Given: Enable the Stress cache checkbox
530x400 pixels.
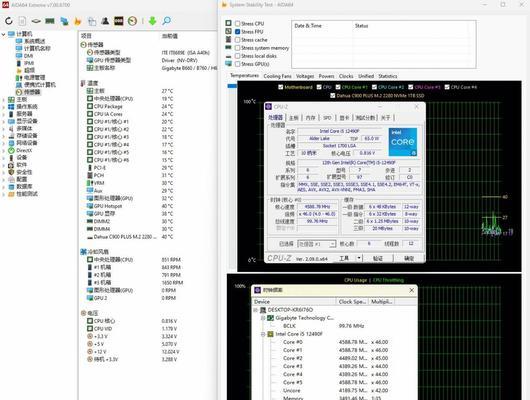Looking at the screenshot, I should (238, 40).
